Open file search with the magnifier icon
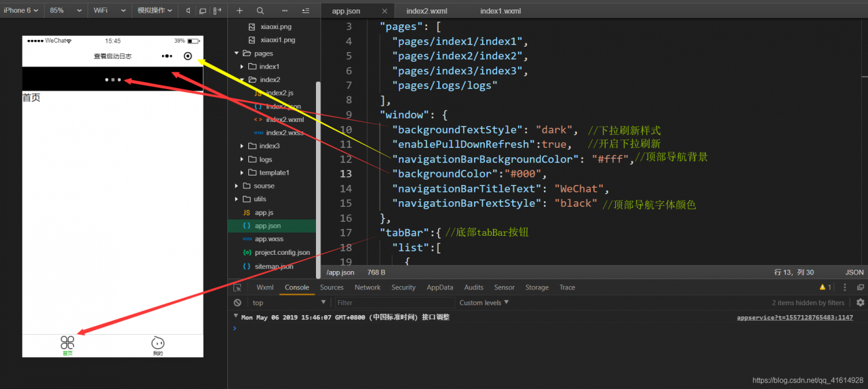 (x=260, y=11)
